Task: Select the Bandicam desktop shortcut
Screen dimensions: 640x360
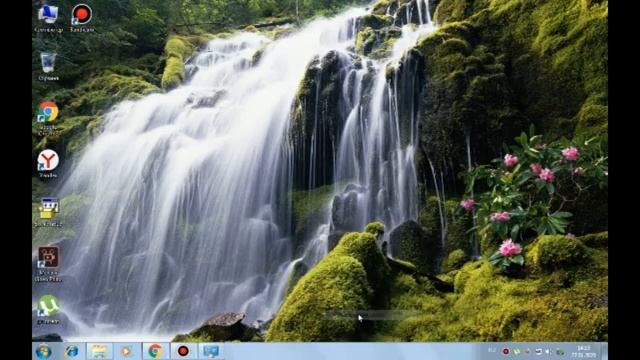Action: 82,18
